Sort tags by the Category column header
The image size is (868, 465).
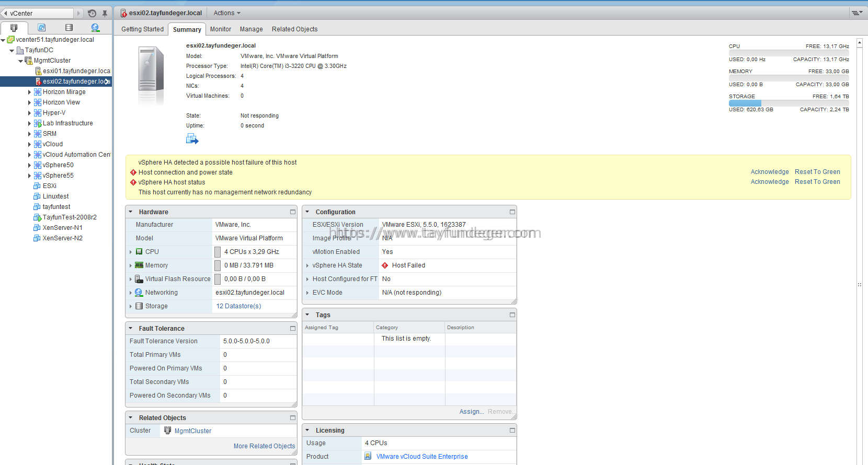click(409, 328)
